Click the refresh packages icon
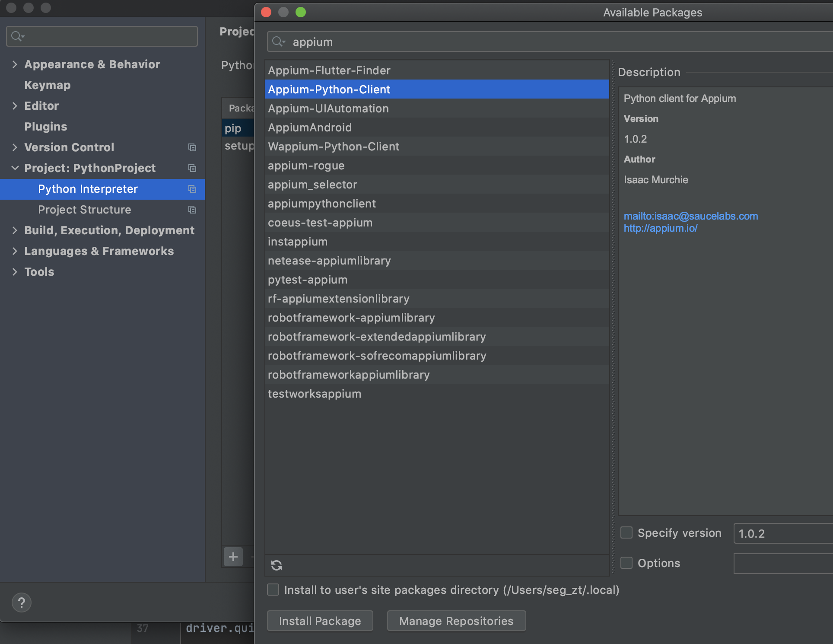Screen dimensions: 833x644 [x=277, y=565]
